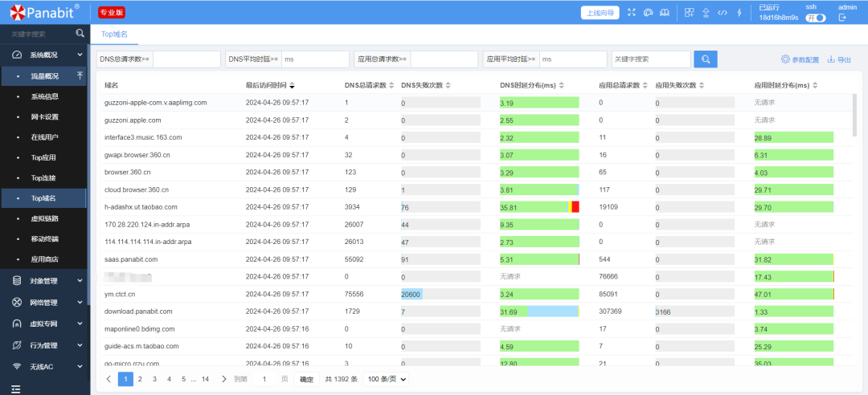Viewport: 868px width, 395px height.
Task: Expand the 网络管理 chevron
Action: pyautogui.click(x=80, y=302)
